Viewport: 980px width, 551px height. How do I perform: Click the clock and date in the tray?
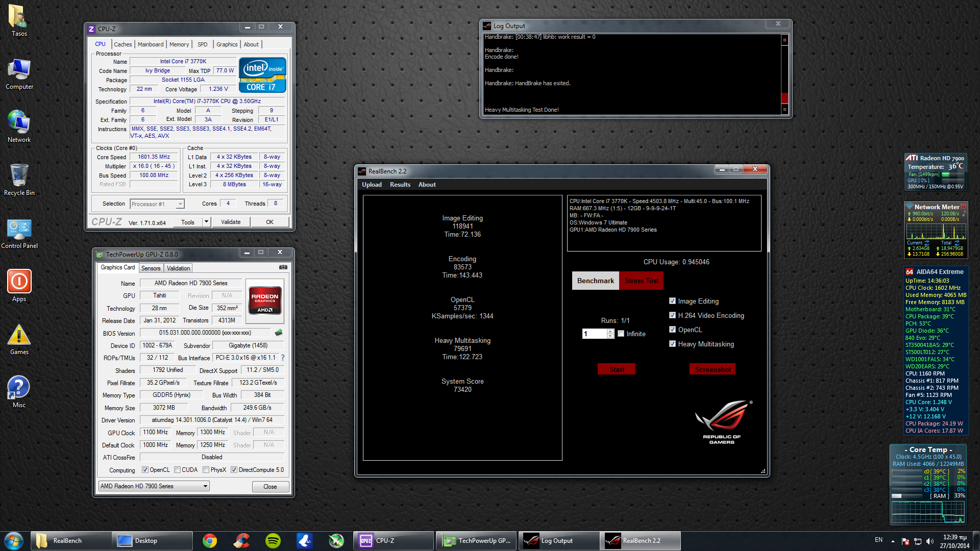point(954,541)
